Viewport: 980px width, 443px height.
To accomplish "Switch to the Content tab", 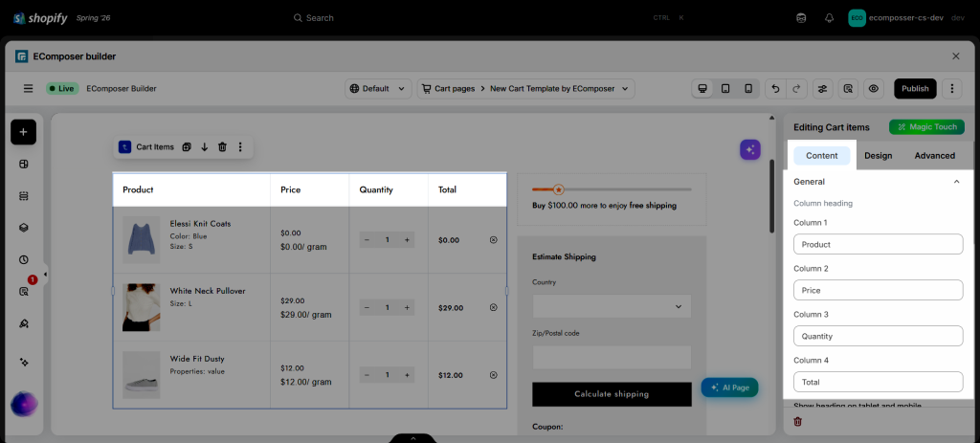I will coord(822,156).
